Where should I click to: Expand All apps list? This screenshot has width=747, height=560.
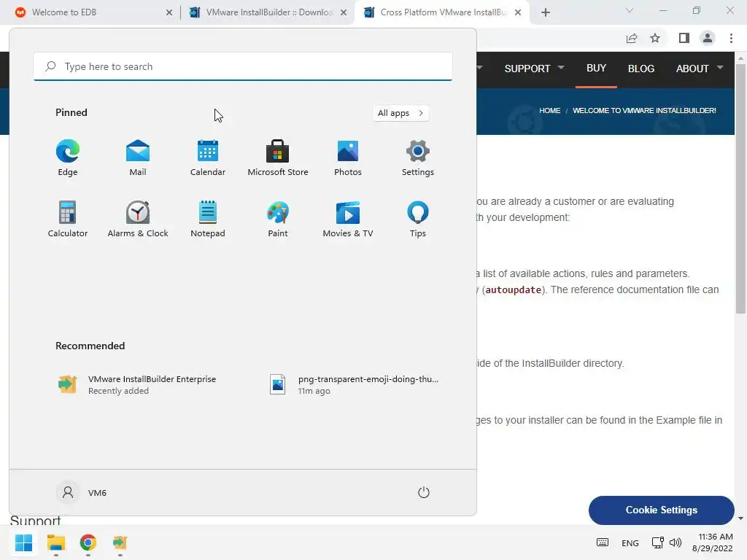[400, 113]
